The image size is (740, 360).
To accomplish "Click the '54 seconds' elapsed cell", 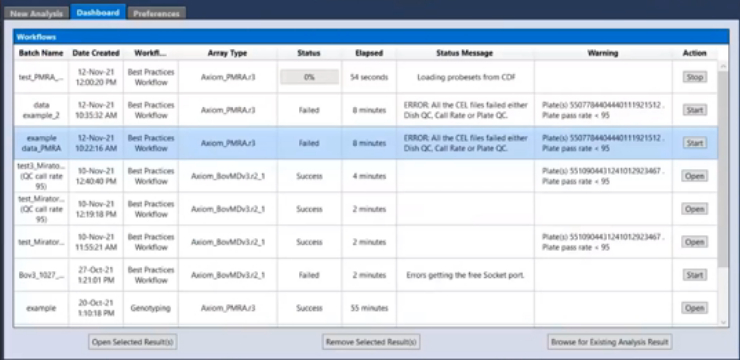I will pyautogui.click(x=369, y=77).
